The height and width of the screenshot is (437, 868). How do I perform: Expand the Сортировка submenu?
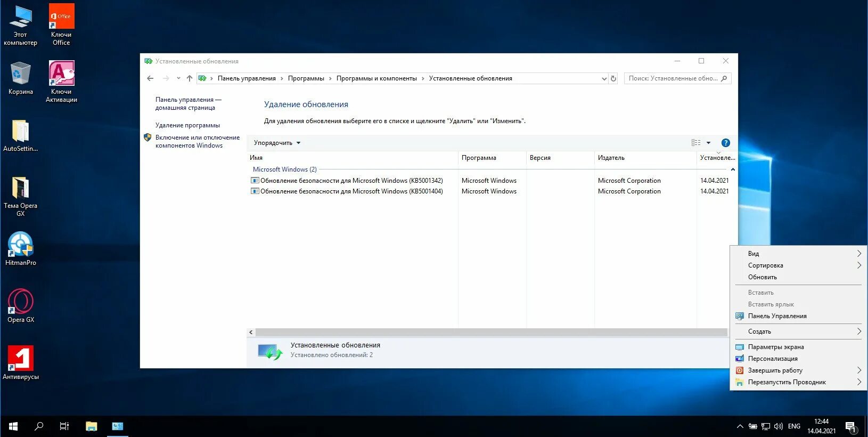(798, 265)
